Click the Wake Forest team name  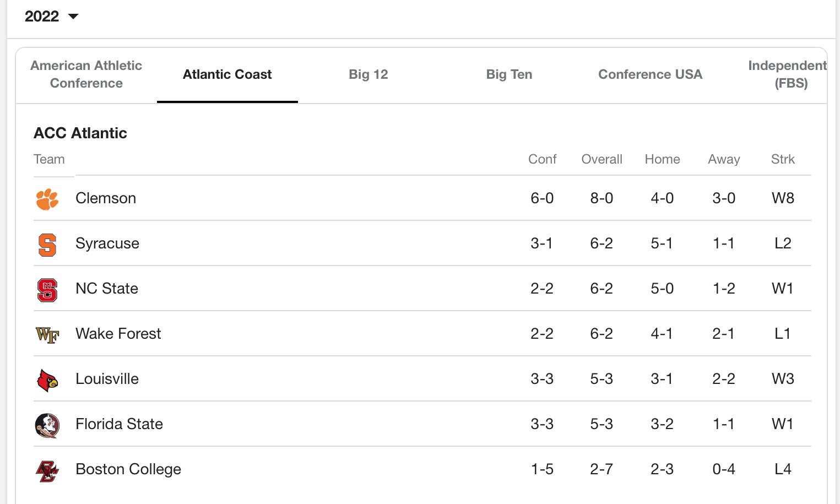pyautogui.click(x=118, y=334)
